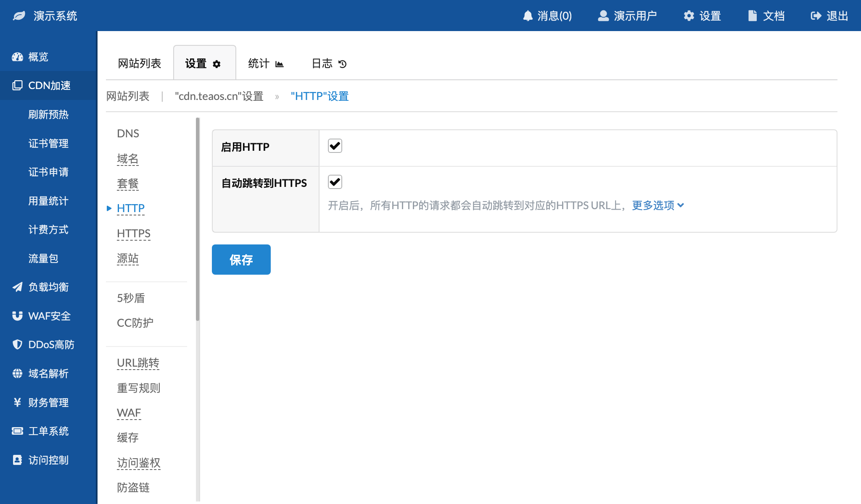Open the 统计 tab with chart icon
Screen dimensions: 861x504
click(x=266, y=63)
